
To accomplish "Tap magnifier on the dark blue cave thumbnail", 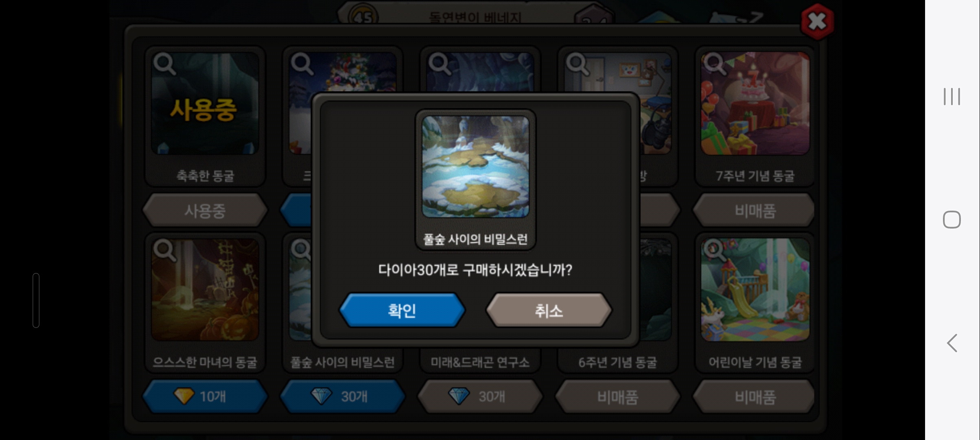I will [x=440, y=64].
